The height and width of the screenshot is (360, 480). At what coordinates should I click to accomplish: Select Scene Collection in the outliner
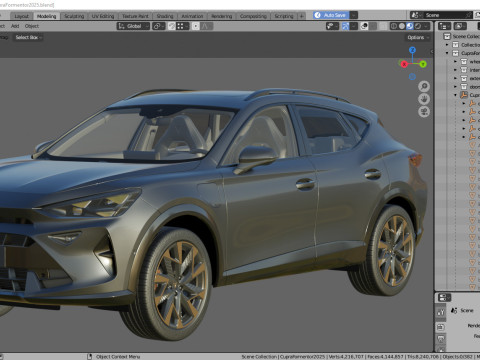click(x=466, y=36)
